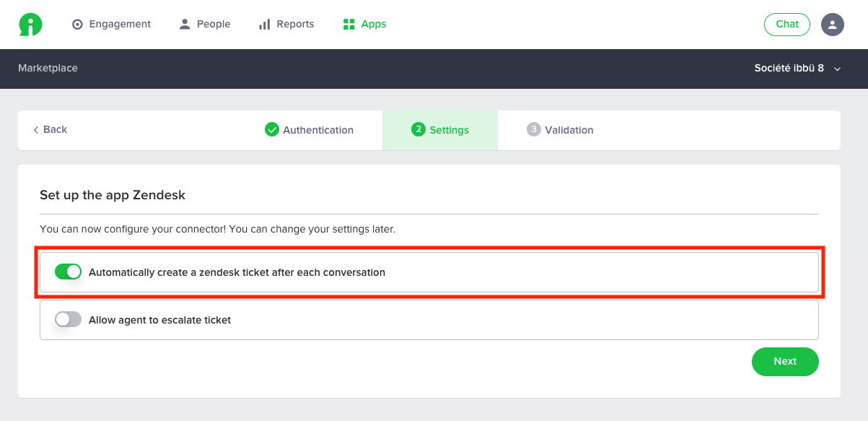Click the 'Set up the app Zendesk' heading
The image size is (868, 421).
tap(113, 195)
